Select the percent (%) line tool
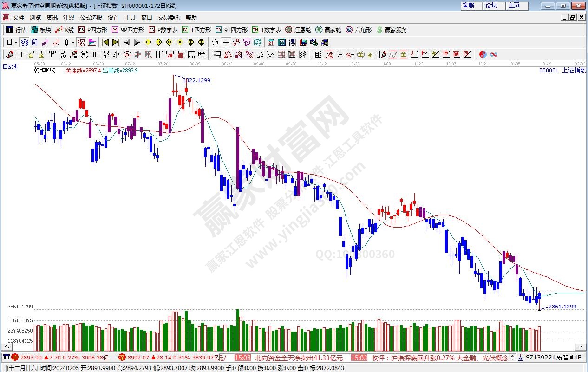The height and width of the screenshot is (372, 588). [x=340, y=54]
